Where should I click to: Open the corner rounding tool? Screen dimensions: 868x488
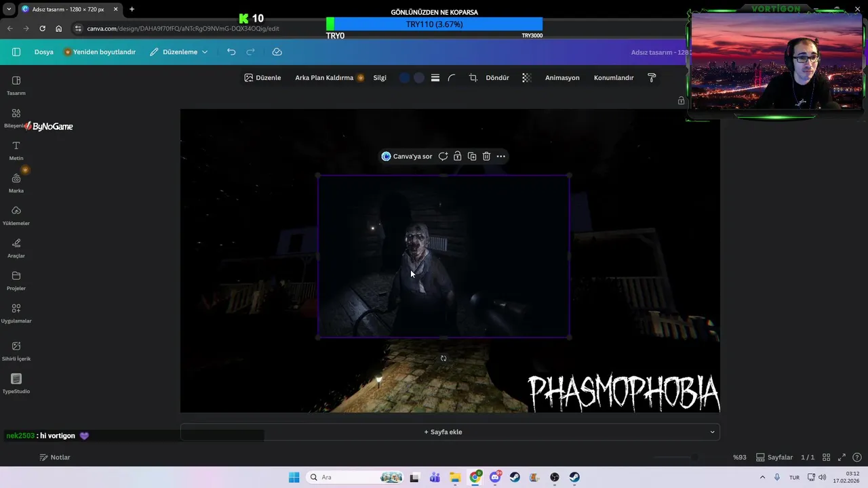point(452,78)
